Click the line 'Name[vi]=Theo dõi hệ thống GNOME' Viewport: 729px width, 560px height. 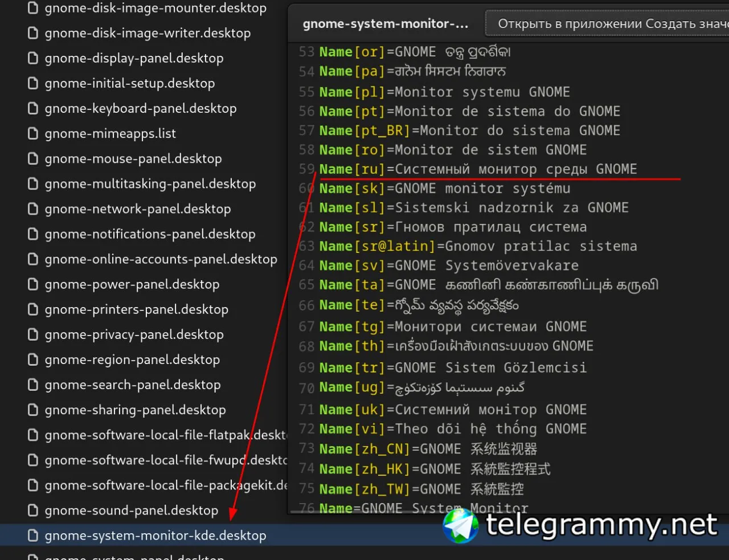point(453,428)
